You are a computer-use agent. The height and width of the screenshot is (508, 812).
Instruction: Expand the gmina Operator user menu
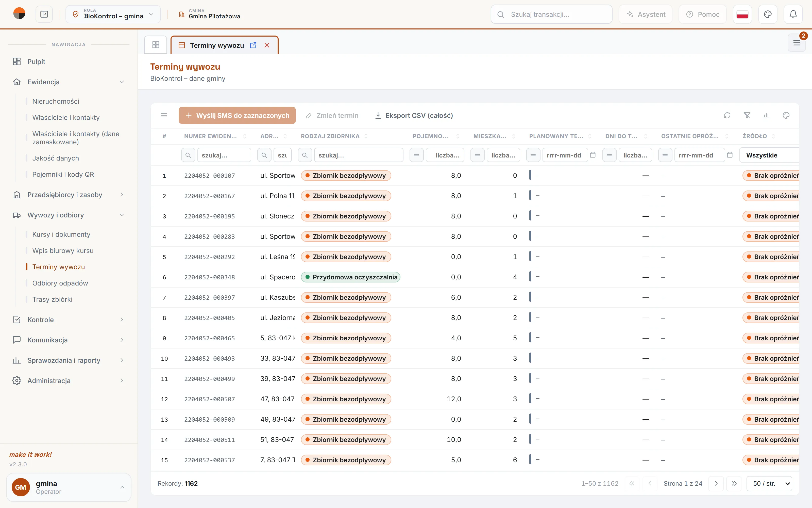(69, 487)
